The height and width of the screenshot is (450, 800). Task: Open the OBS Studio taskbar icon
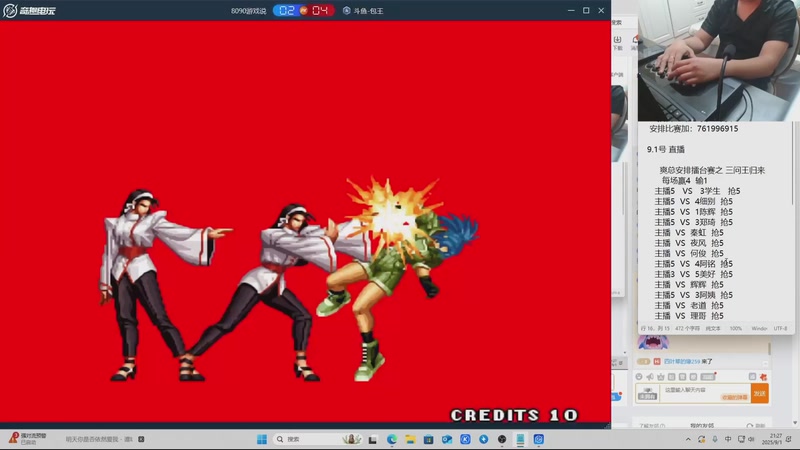click(502, 439)
